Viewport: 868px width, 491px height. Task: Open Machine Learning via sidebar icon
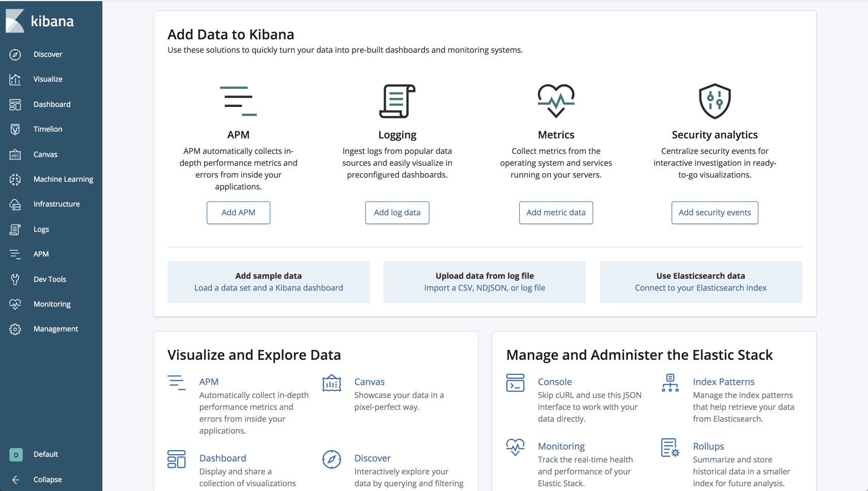tap(15, 179)
